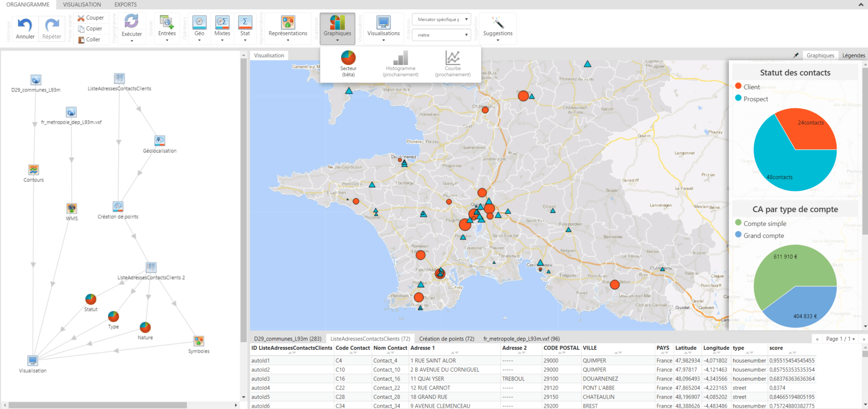
Task: Open the Mercator projection dropdown
Action: pyautogui.click(x=441, y=20)
